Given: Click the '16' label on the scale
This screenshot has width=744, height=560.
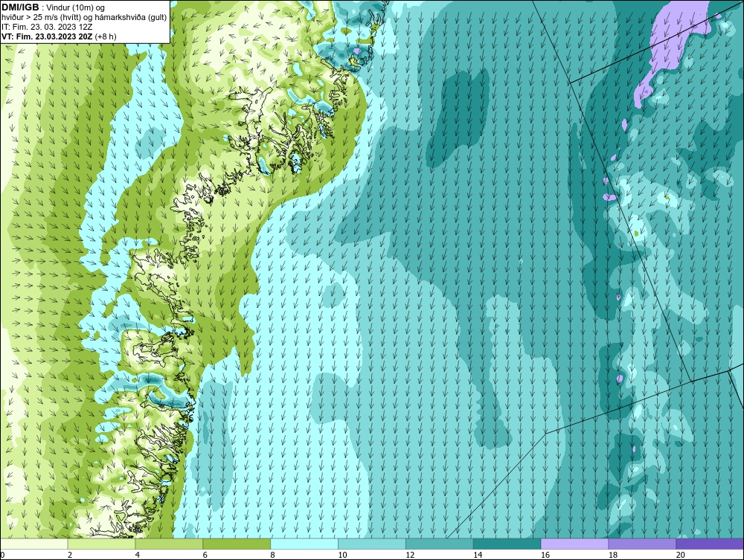Looking at the screenshot, I should (x=545, y=555).
